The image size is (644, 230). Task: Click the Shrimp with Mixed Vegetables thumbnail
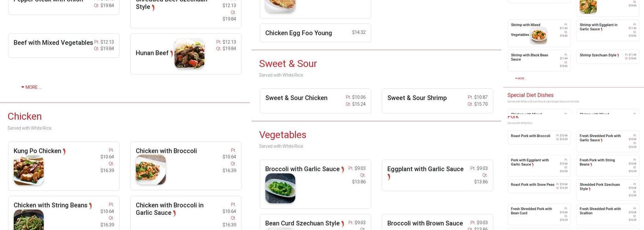(538, 35)
